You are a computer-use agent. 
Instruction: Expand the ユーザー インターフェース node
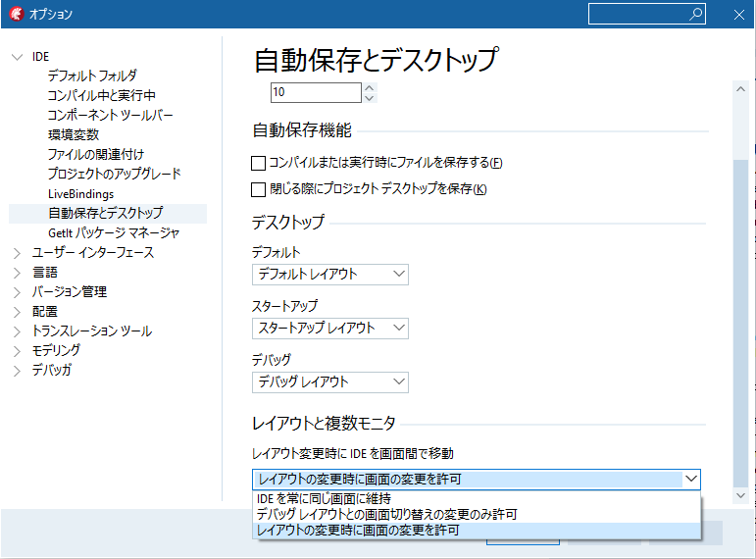click(17, 253)
